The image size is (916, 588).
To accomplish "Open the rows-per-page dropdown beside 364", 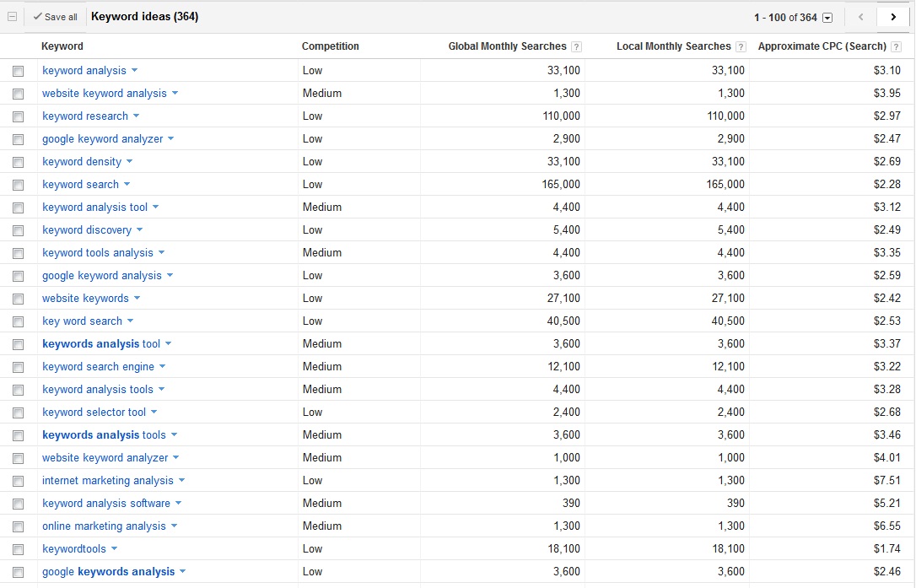I will point(827,18).
